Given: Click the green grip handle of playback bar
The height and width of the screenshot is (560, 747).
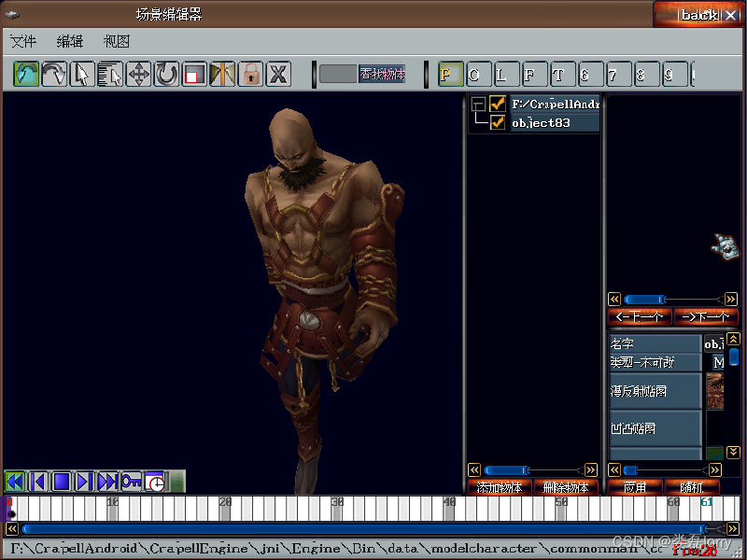Looking at the screenshot, I should 177,482.
